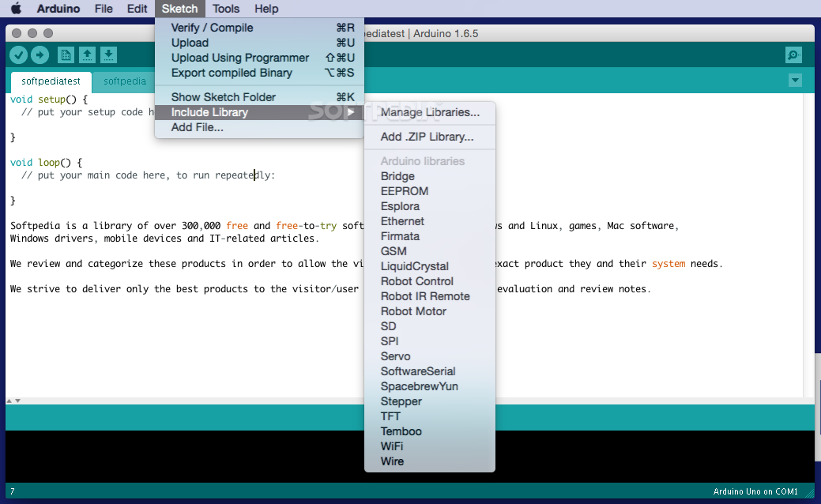Include the Stepper library
The height and width of the screenshot is (504, 821).
coord(429,401)
